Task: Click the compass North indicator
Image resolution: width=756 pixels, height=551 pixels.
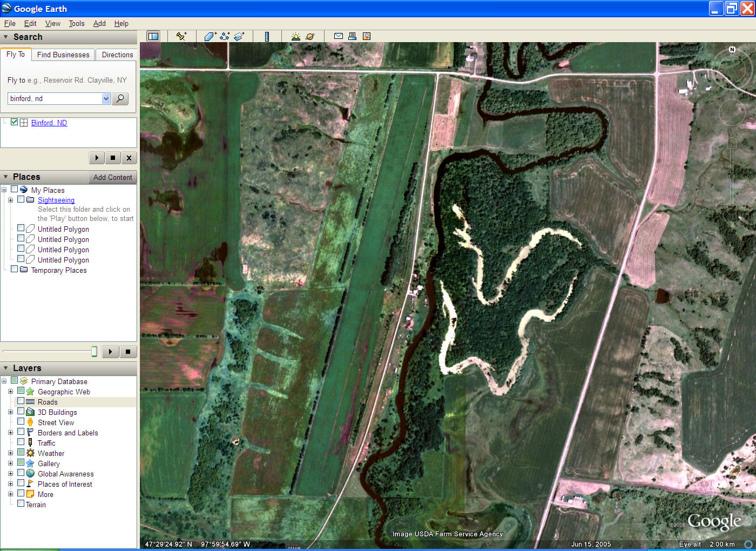Action: pyautogui.click(x=732, y=49)
